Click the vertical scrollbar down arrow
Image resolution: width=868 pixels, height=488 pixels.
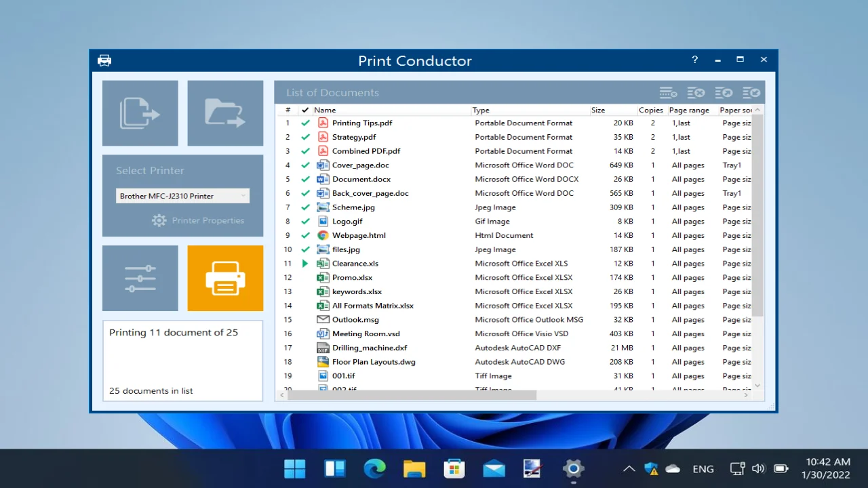point(757,385)
